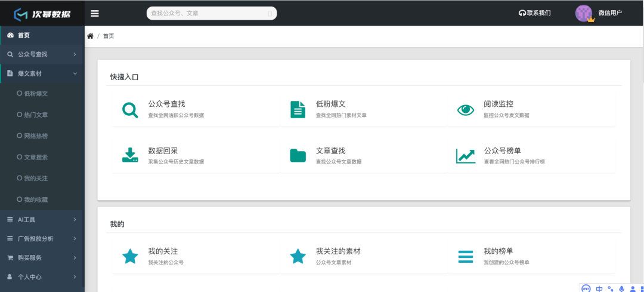This screenshot has width=644, height=292.
Task: Open the 公众号榜单 card title
Action: [502, 150]
